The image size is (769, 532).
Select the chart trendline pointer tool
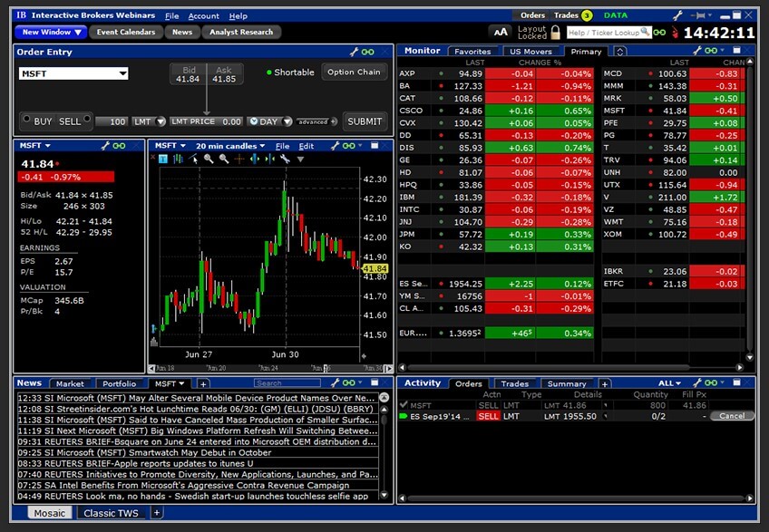click(x=194, y=159)
